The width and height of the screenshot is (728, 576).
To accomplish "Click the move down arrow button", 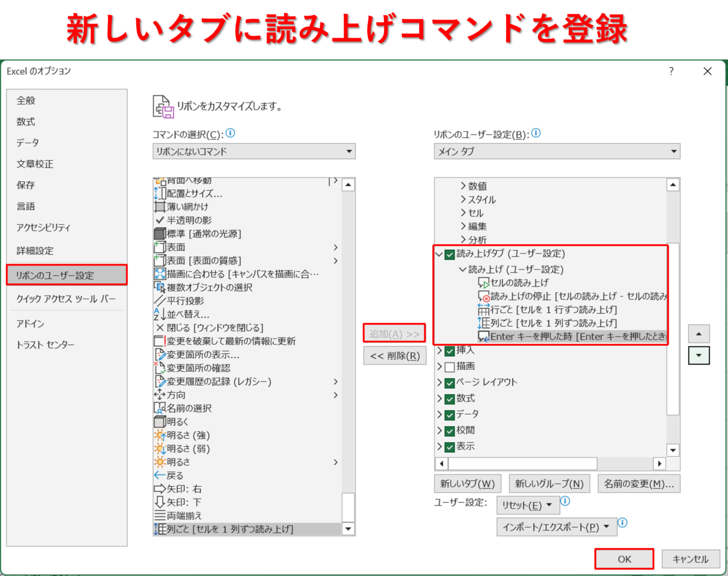I will tap(699, 355).
